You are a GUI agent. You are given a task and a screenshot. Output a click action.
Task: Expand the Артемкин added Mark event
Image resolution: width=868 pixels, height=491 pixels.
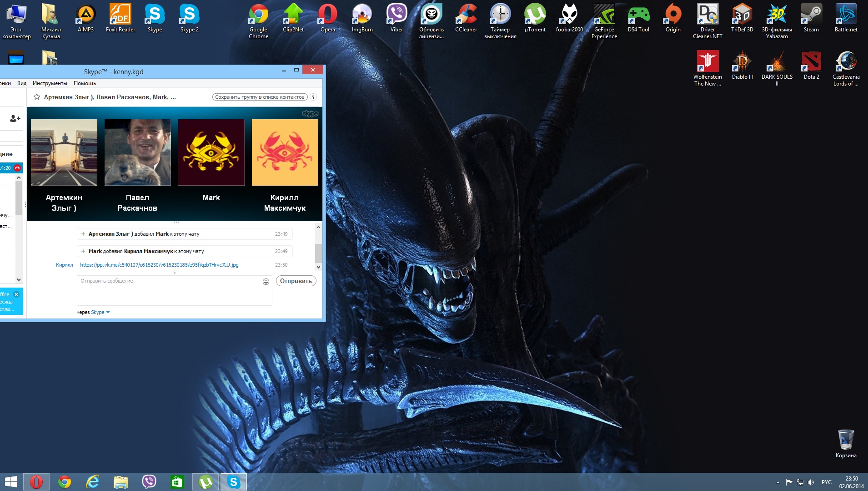83,234
